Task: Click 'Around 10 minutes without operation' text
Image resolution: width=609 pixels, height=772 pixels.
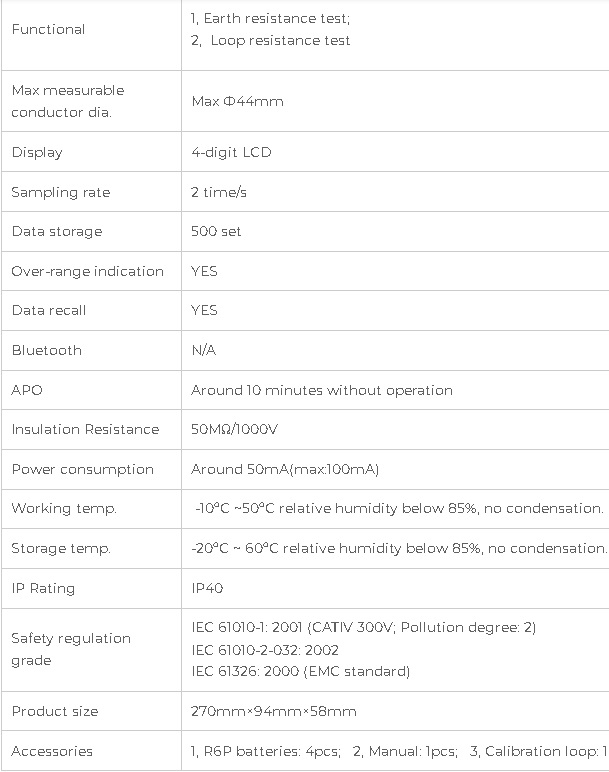Action: 321,390
